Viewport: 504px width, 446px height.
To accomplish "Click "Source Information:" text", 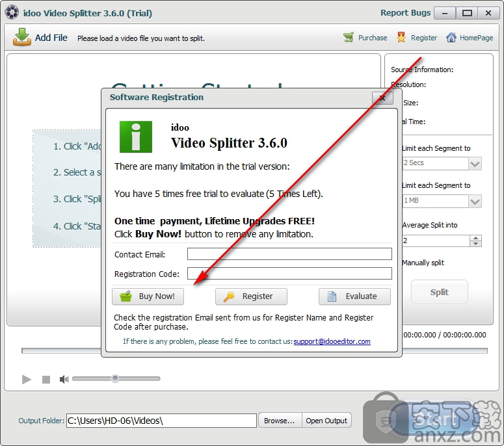I will (x=422, y=70).
